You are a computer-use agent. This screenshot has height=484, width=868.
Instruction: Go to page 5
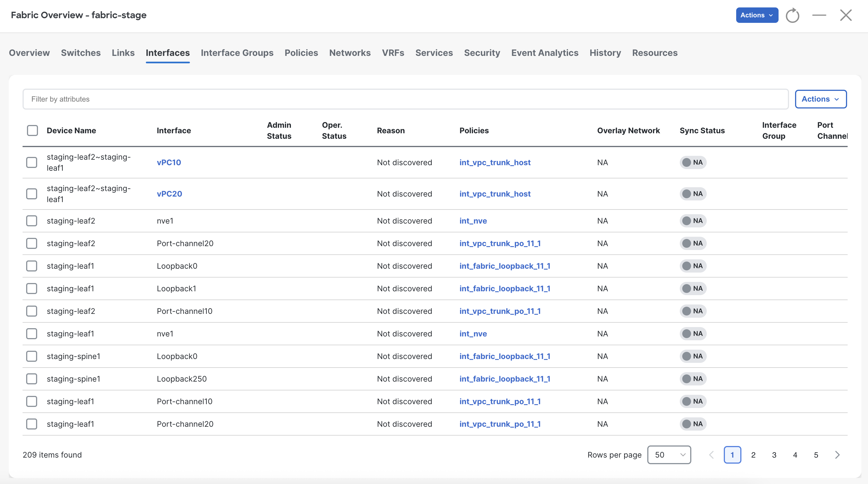(x=816, y=455)
